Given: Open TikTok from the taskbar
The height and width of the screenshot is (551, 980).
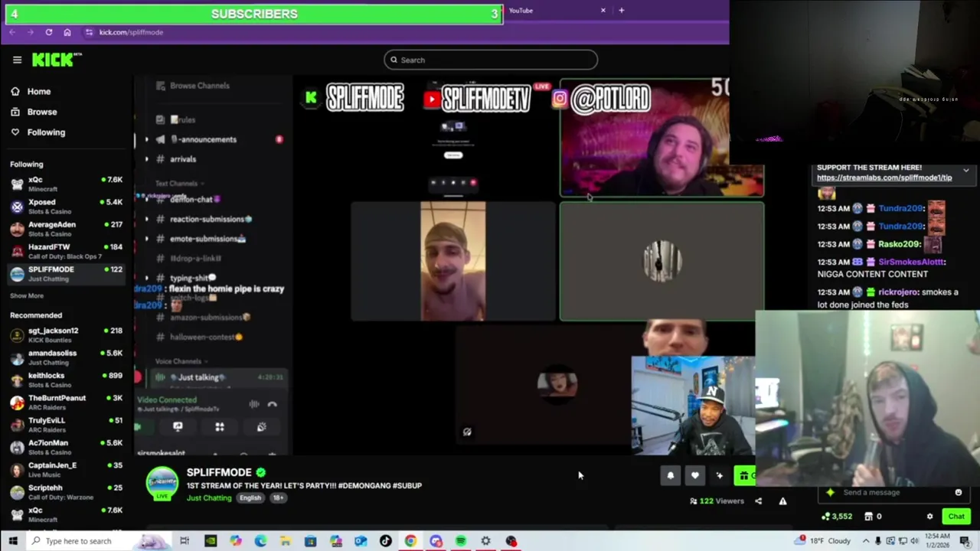Looking at the screenshot, I should (386, 541).
